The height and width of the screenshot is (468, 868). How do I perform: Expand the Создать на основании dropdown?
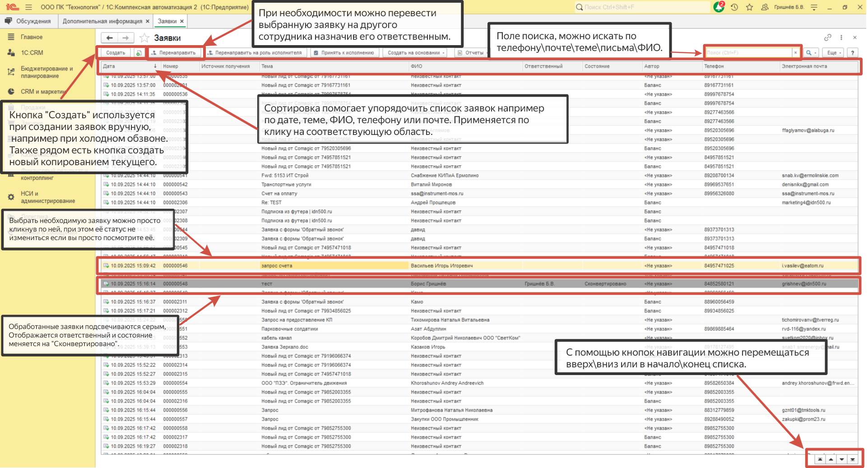416,53
